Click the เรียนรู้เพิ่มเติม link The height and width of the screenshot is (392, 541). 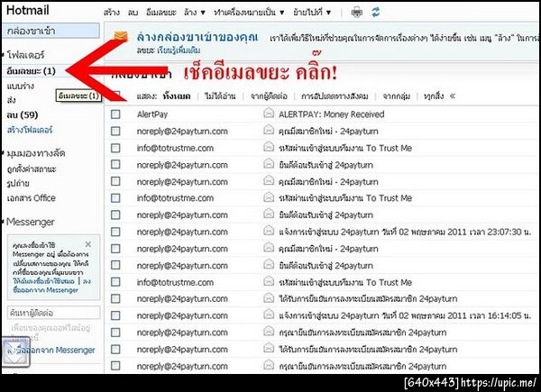pyautogui.click(x=179, y=50)
